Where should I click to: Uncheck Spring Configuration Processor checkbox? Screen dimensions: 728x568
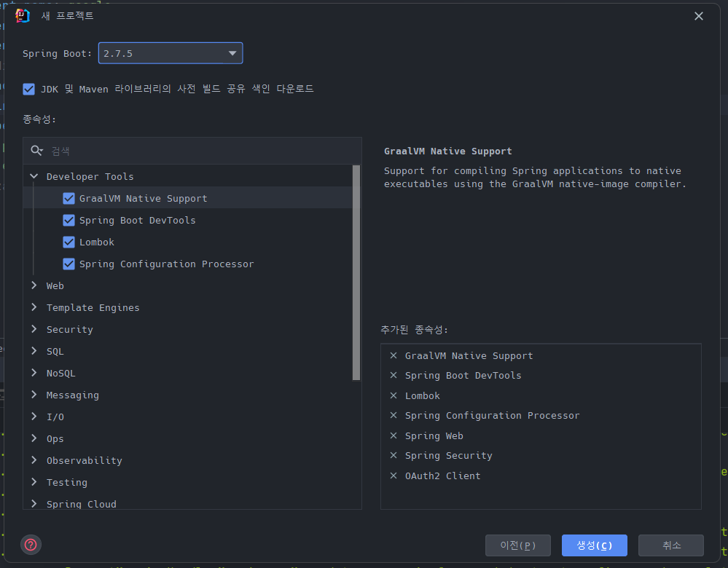point(69,264)
